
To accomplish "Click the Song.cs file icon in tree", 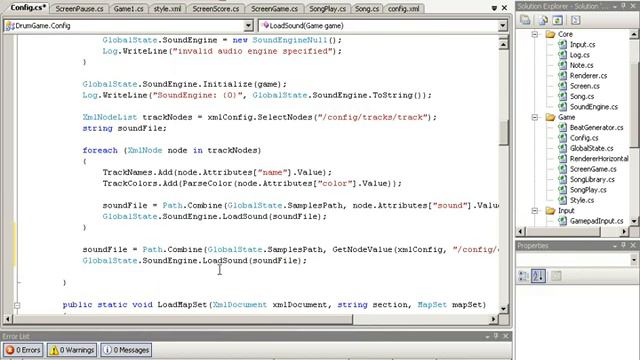I will [562, 96].
